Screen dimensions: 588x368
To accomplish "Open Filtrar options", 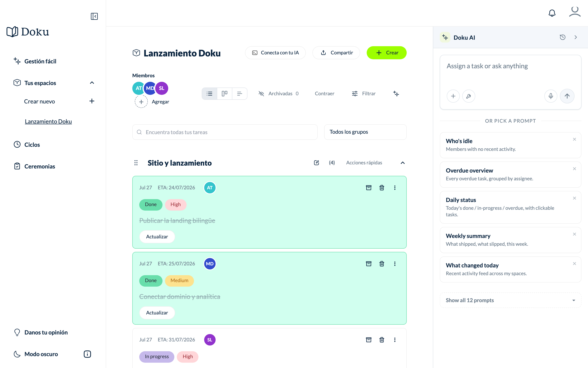I will click(363, 93).
